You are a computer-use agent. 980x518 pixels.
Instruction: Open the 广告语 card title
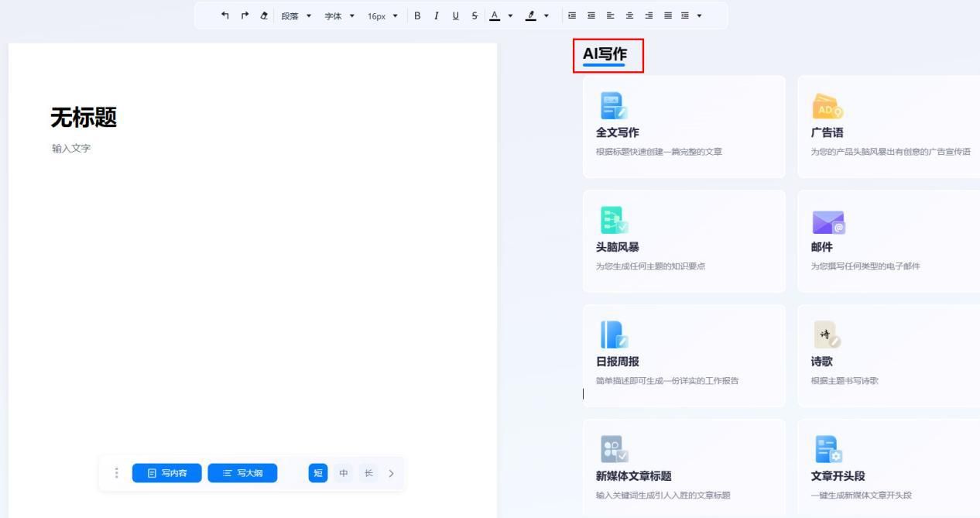(828, 132)
